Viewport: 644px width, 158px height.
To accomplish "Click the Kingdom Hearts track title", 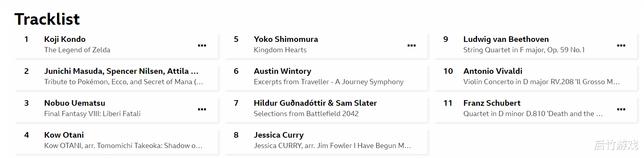I will pyautogui.click(x=280, y=50).
